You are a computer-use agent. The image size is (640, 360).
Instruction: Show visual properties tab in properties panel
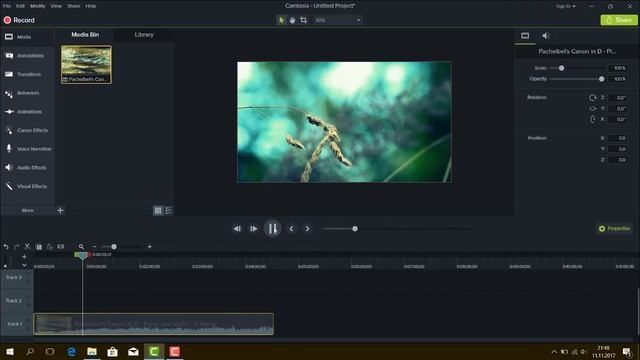tap(525, 36)
